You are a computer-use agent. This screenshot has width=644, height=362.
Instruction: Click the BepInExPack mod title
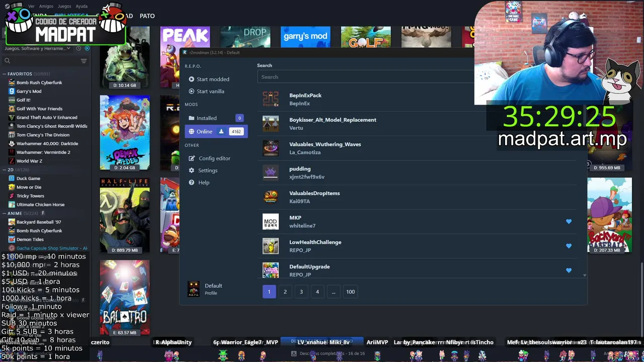(305, 95)
